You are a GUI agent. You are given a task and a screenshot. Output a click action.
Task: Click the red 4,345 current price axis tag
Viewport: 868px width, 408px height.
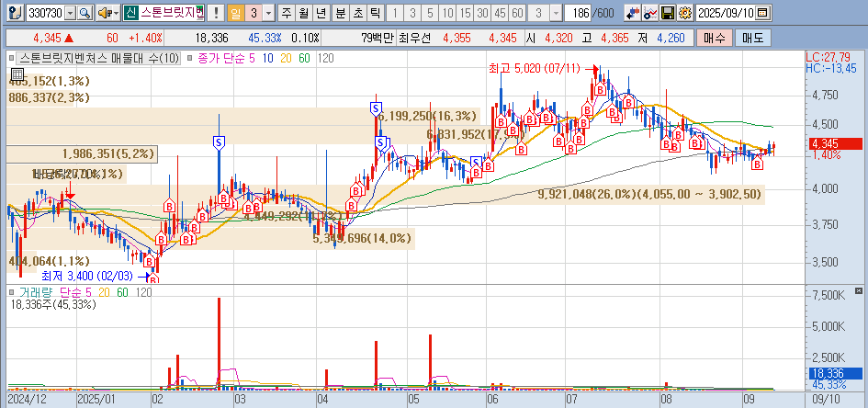click(x=835, y=144)
